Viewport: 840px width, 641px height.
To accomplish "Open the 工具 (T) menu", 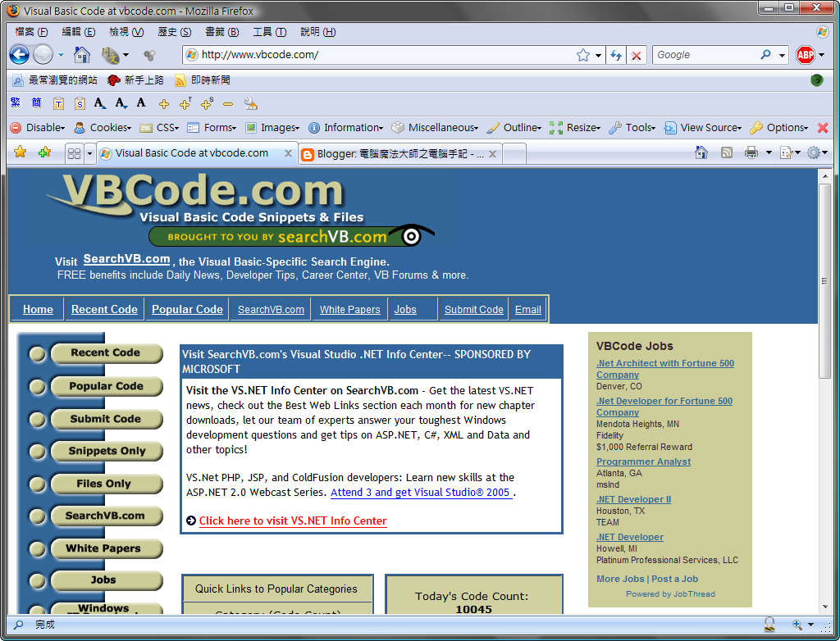I will (269, 32).
